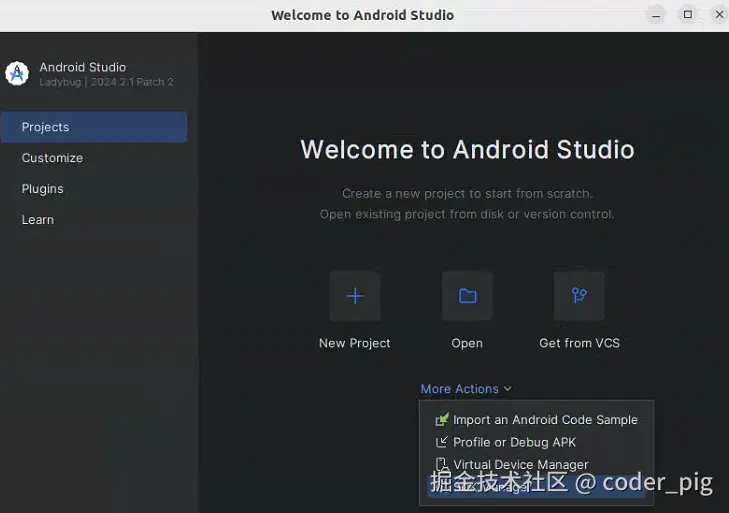Minimize the Welcome to Android Studio window

656,15
